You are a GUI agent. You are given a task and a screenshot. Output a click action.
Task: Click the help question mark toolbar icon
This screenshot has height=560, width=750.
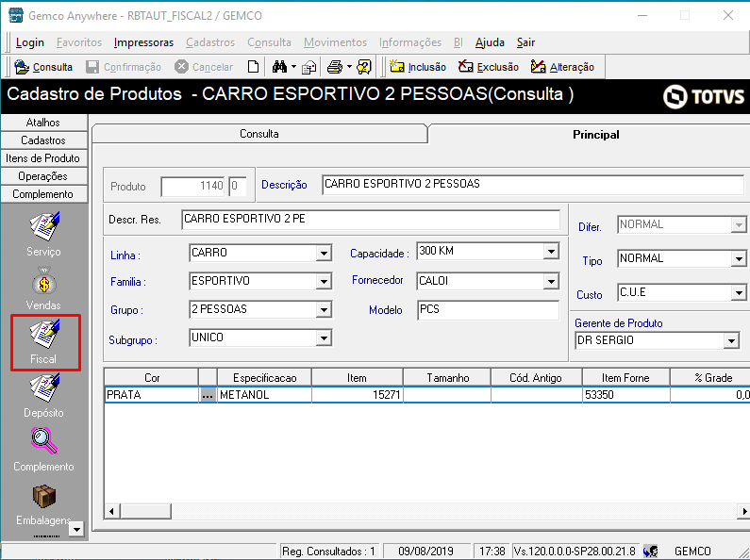[364, 67]
